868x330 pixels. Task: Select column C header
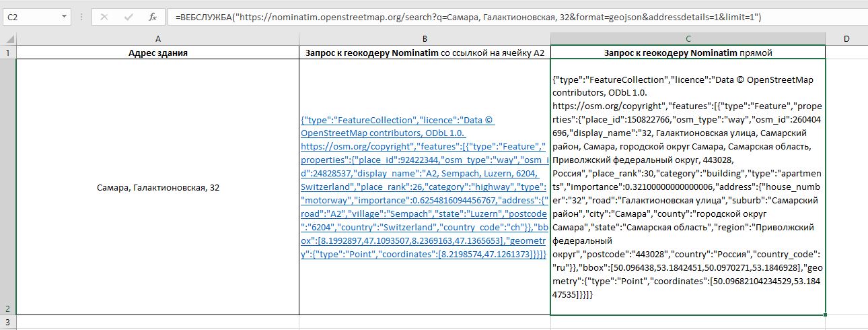point(688,39)
